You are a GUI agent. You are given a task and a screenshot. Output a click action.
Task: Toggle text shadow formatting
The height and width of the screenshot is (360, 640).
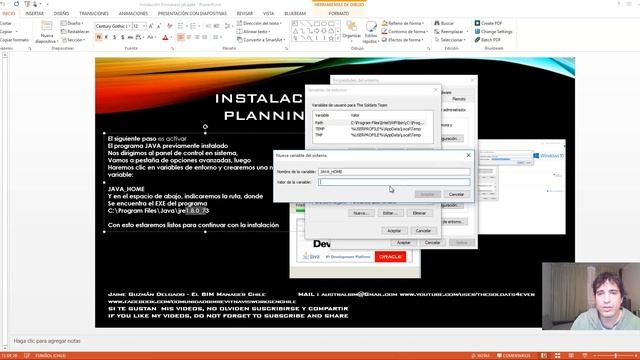click(x=122, y=37)
